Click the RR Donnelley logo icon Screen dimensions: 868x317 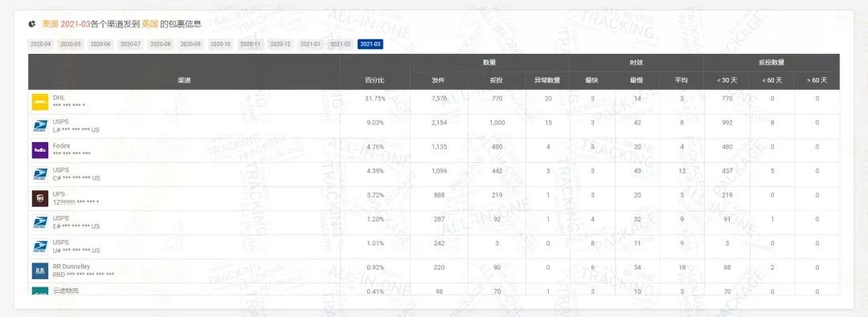point(40,270)
